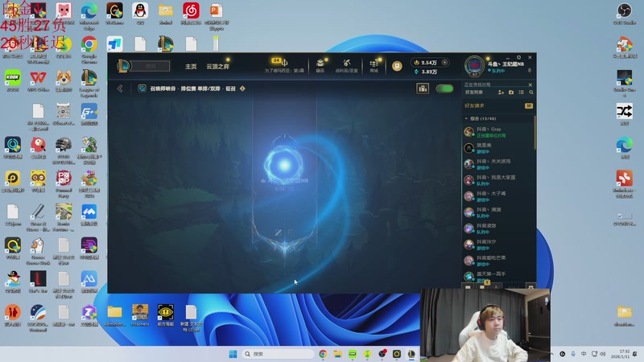Open Chrome from the taskbar
Viewport: 644px width, 362px height.
coord(323,354)
